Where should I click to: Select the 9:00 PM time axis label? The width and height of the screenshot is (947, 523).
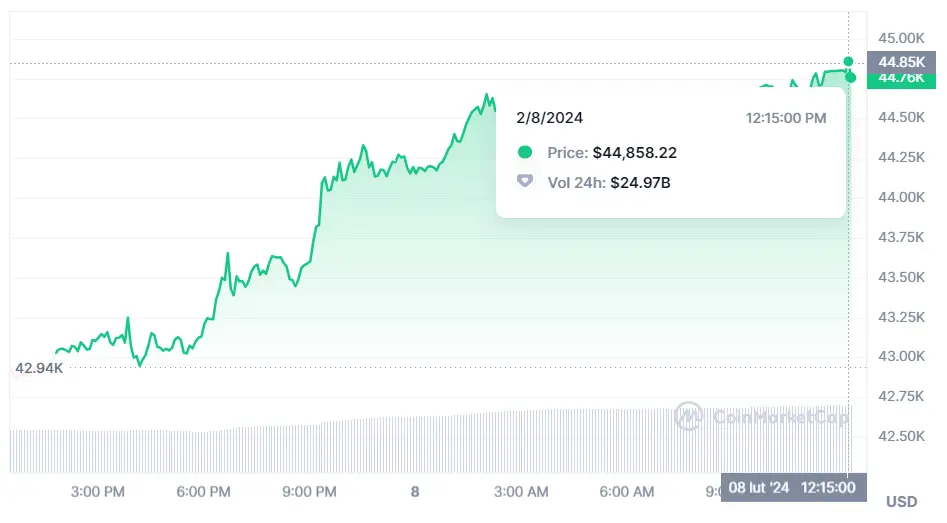[x=309, y=491]
